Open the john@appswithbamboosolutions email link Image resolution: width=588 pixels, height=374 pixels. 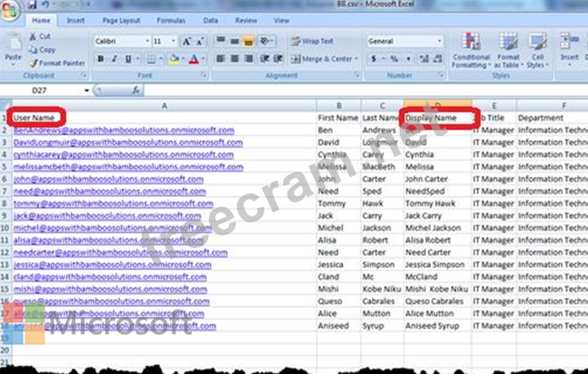109,179
